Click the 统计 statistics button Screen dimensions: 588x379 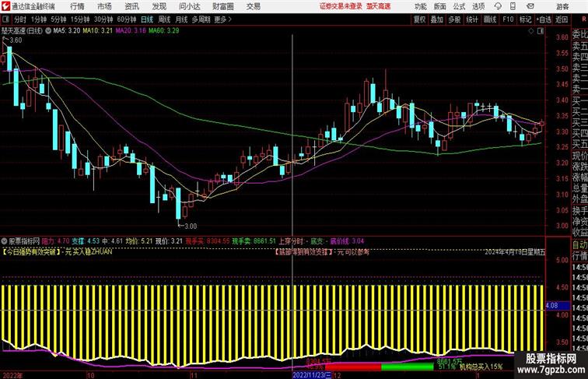(472, 19)
